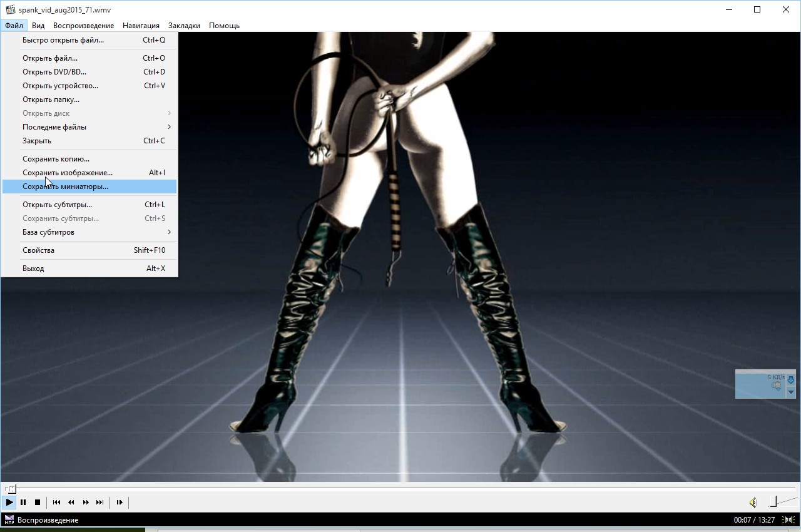Select Сохранить миниатюры... menu entry
Image resolution: width=801 pixels, height=532 pixels.
[89, 187]
